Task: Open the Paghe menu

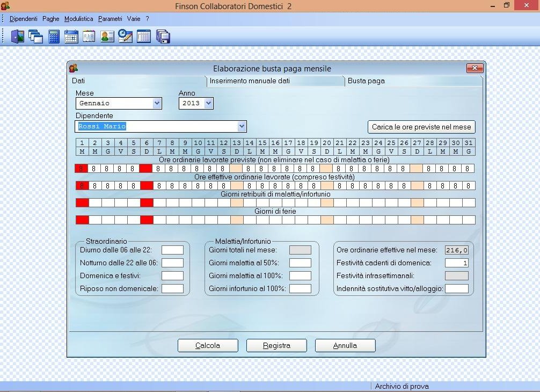Action: [x=50, y=19]
